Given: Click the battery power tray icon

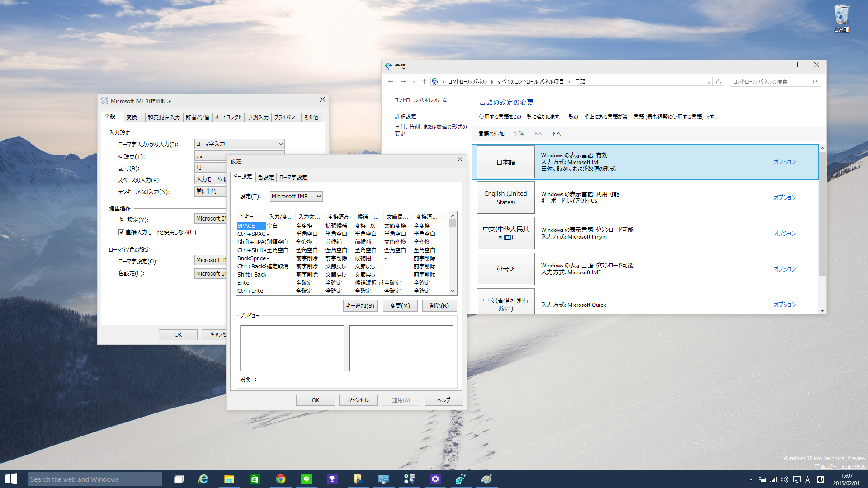Looking at the screenshot, I should pos(762,479).
